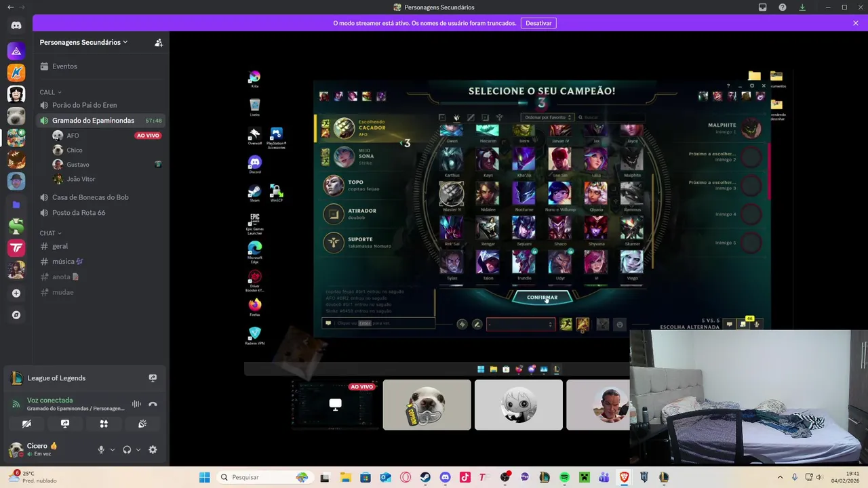
Task: Open the anota text channel
Action: click(100, 277)
